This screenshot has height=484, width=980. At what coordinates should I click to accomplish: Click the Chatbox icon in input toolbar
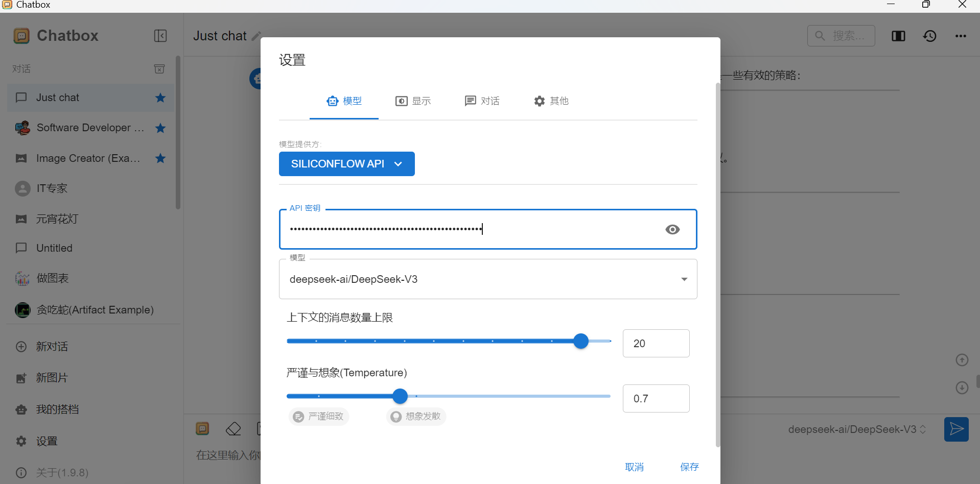pos(202,429)
